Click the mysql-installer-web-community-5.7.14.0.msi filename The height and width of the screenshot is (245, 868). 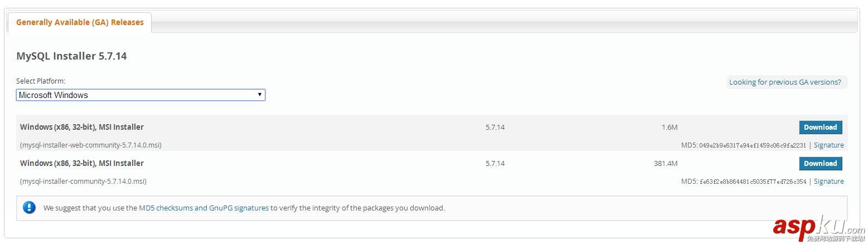[x=91, y=145]
